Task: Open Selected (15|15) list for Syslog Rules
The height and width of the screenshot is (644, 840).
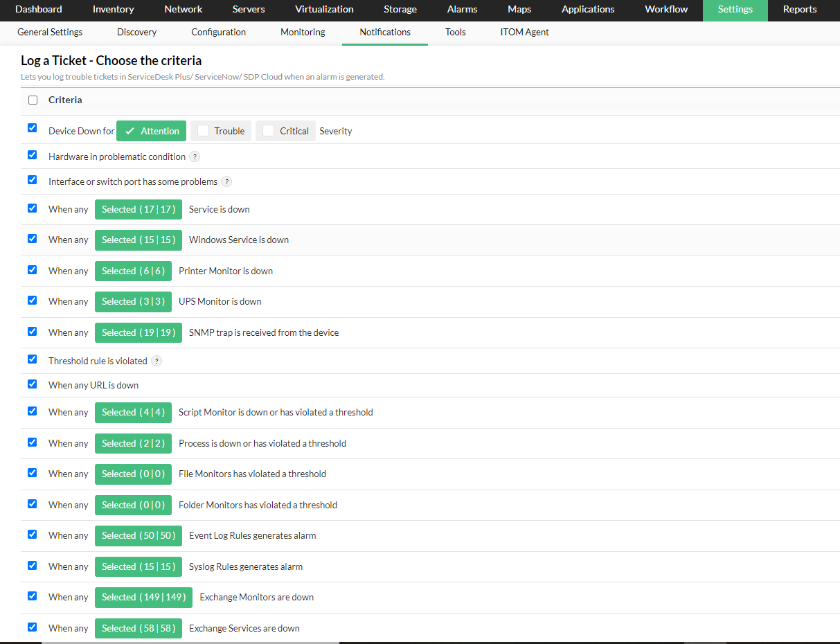Action: 138,566
